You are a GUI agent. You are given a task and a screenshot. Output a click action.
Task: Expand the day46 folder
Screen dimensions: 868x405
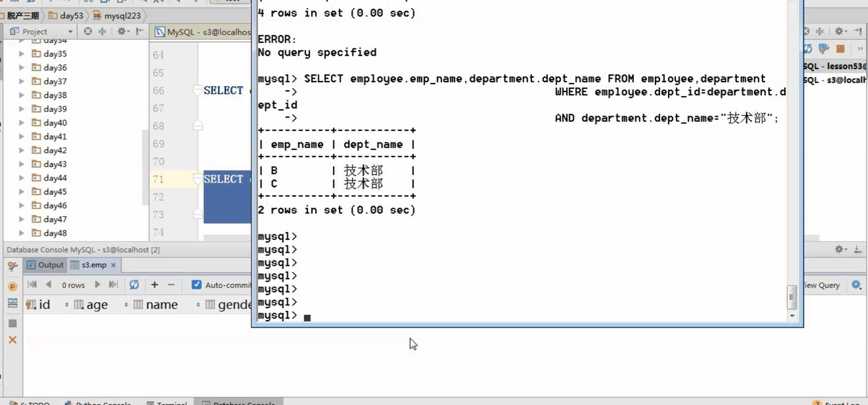coord(22,205)
